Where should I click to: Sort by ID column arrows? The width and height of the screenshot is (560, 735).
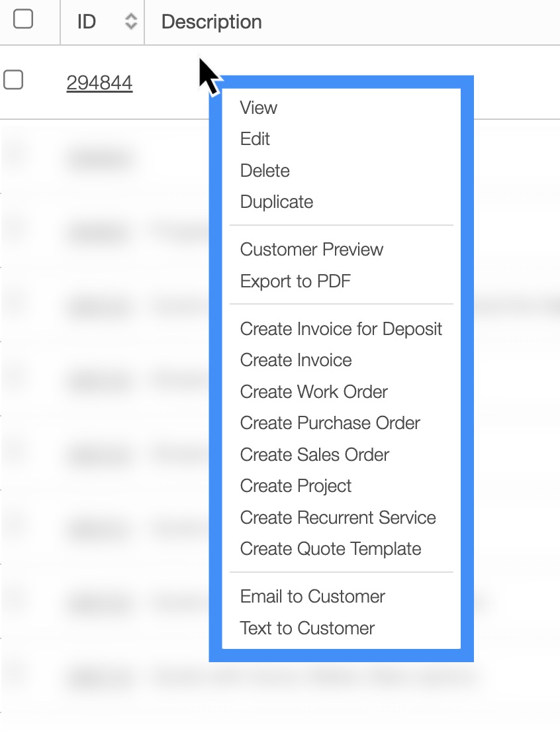tap(131, 22)
